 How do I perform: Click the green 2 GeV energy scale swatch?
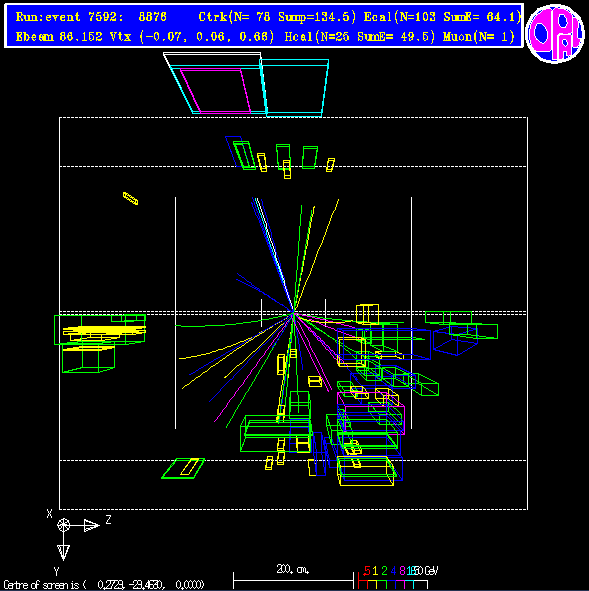pos(382,584)
